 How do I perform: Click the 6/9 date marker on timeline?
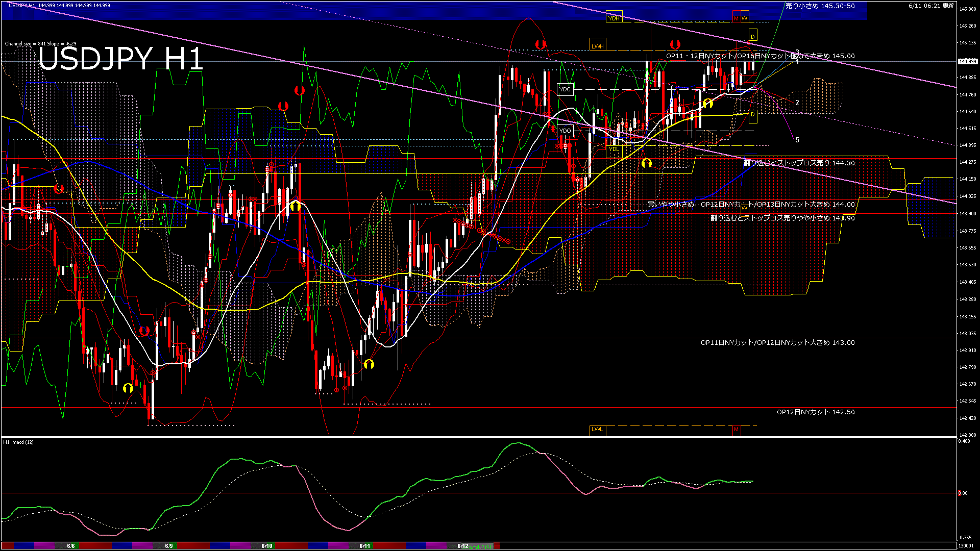tap(169, 546)
